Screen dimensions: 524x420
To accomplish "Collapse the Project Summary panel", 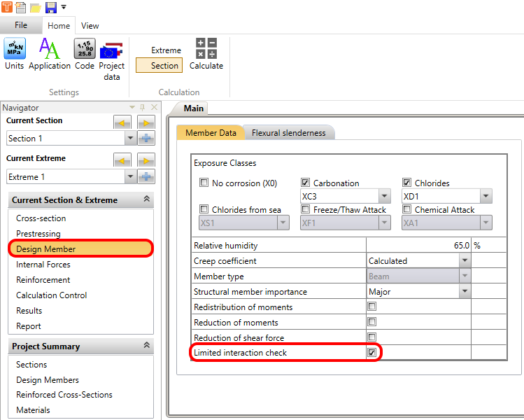I will pos(147,346).
